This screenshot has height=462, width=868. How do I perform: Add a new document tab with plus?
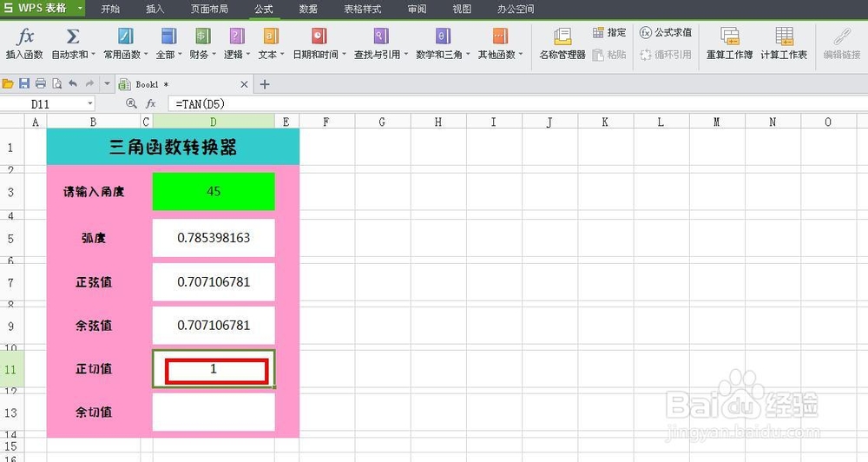pyautogui.click(x=265, y=84)
